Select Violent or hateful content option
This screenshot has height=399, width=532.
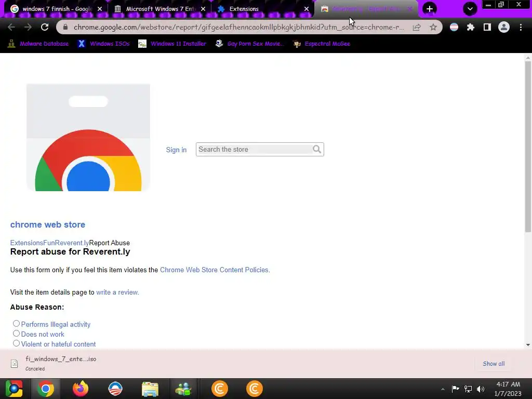pyautogui.click(x=16, y=343)
